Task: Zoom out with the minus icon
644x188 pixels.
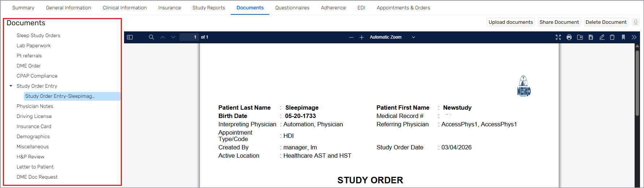Action: pos(351,37)
